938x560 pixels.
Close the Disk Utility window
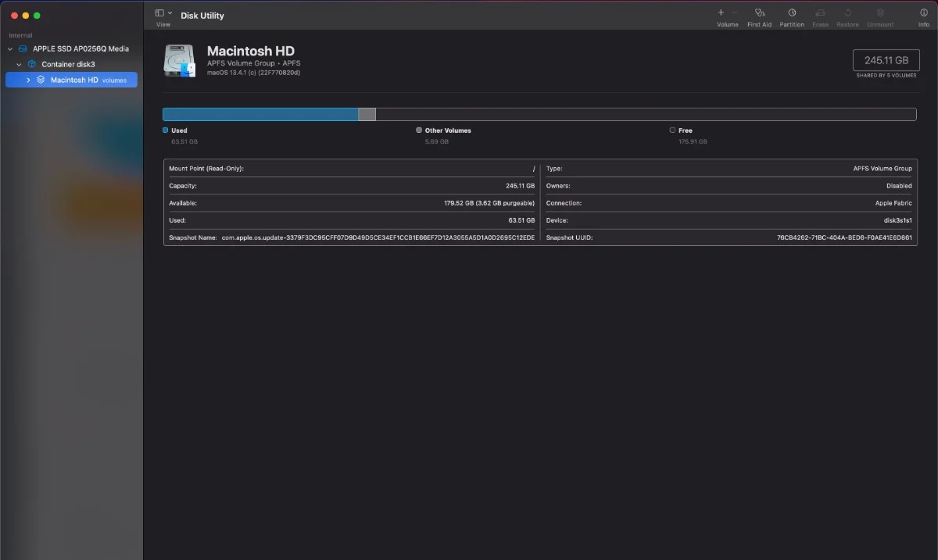14,16
